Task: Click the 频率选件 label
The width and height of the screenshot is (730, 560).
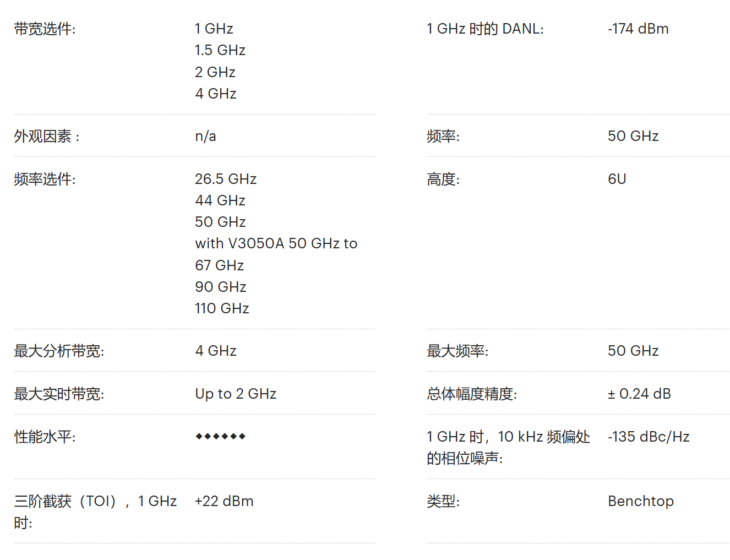Action: point(45,179)
